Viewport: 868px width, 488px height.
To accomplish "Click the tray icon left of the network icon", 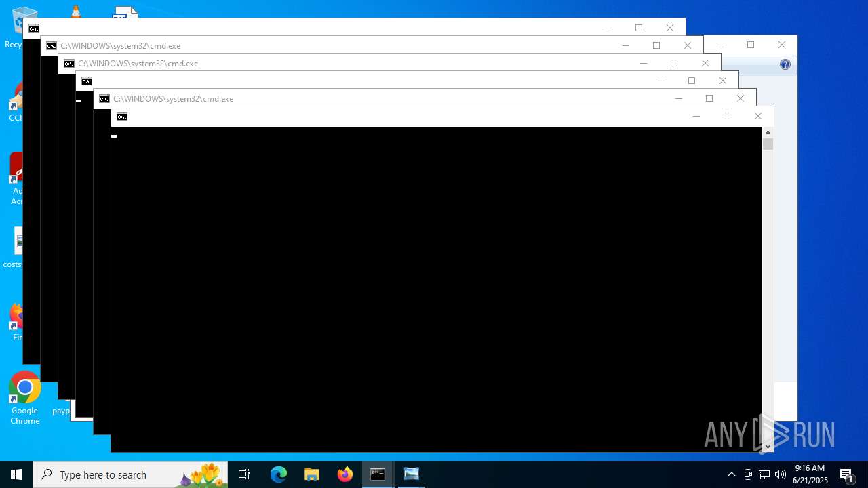I will click(x=748, y=474).
